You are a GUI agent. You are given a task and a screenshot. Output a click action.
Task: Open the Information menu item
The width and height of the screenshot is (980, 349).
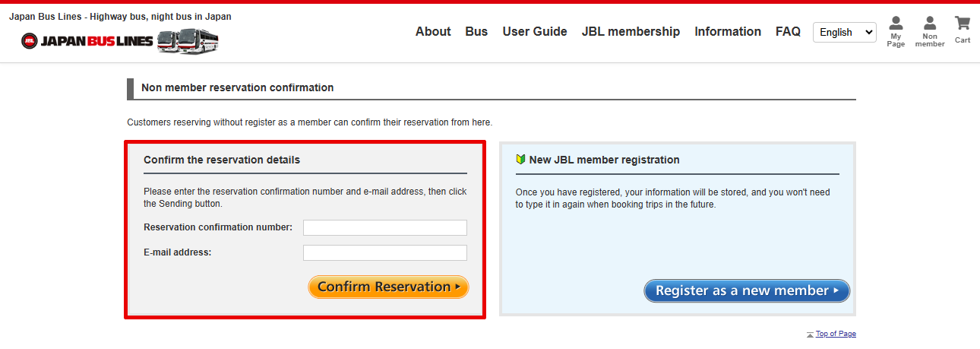[x=728, y=31]
